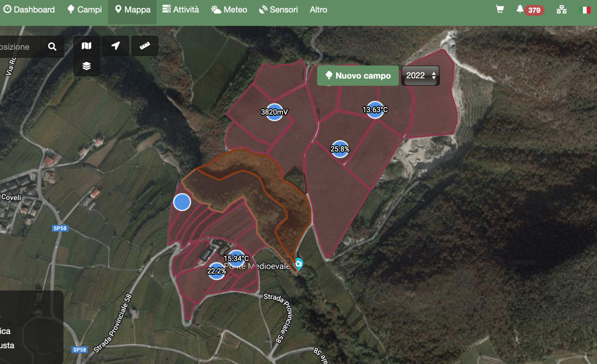Viewport: 597px width, 364px height.
Task: Click the map search magnifier icon
Action: point(52,47)
